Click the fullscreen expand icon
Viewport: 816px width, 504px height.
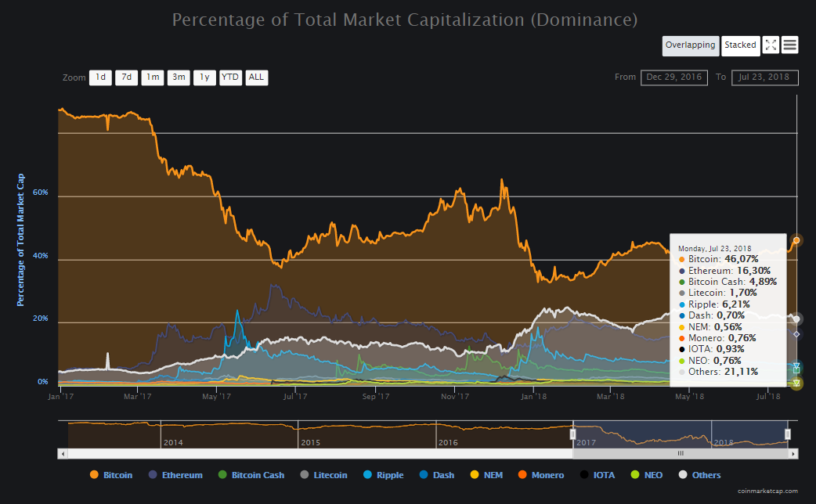[771, 45]
